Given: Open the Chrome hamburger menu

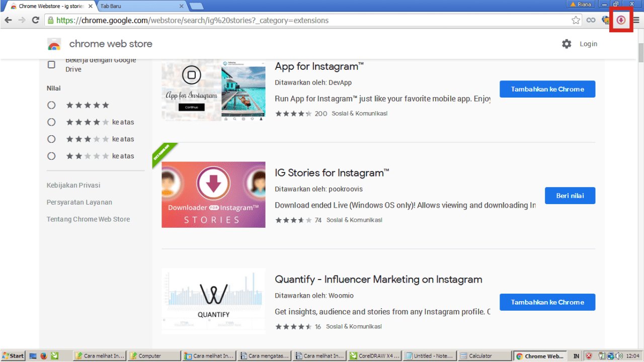Looking at the screenshot, I should pyautogui.click(x=636, y=20).
